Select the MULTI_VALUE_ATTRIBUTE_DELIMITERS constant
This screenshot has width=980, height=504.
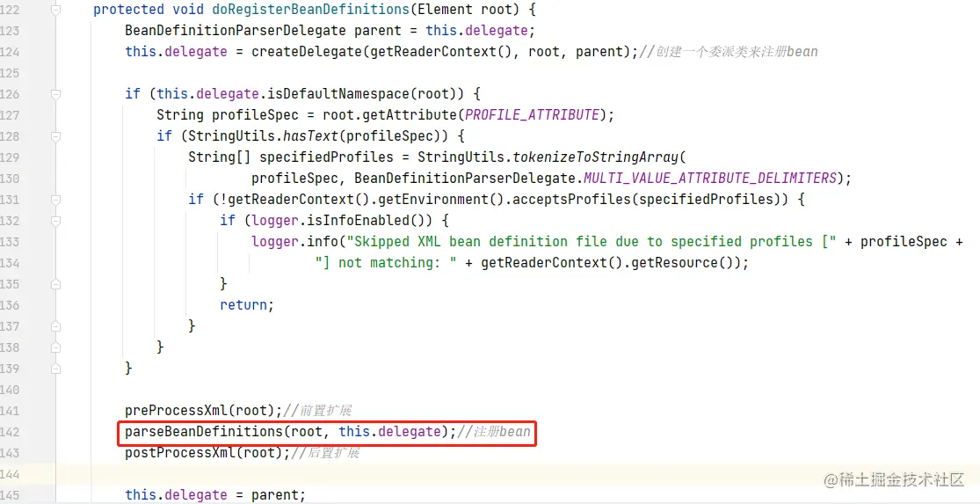coord(708,179)
